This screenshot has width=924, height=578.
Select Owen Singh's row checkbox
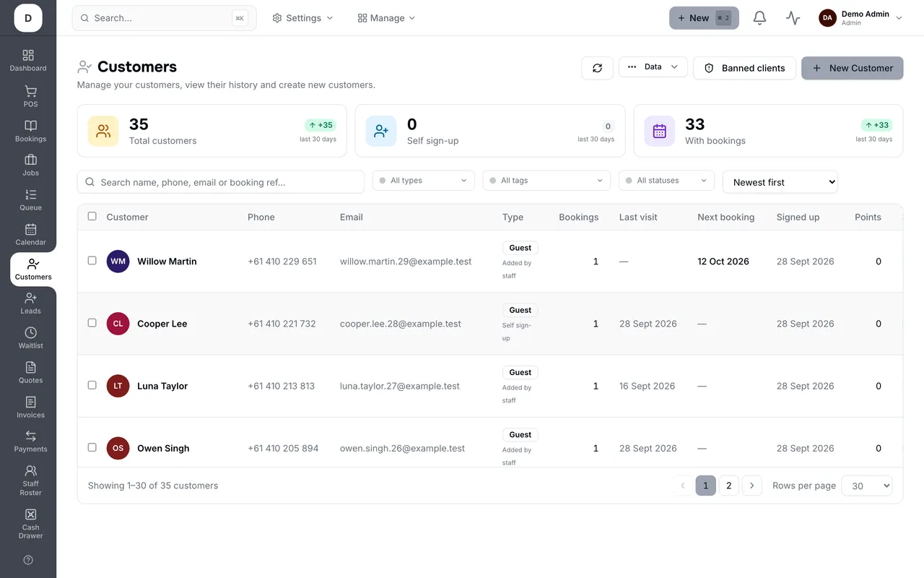pos(92,447)
